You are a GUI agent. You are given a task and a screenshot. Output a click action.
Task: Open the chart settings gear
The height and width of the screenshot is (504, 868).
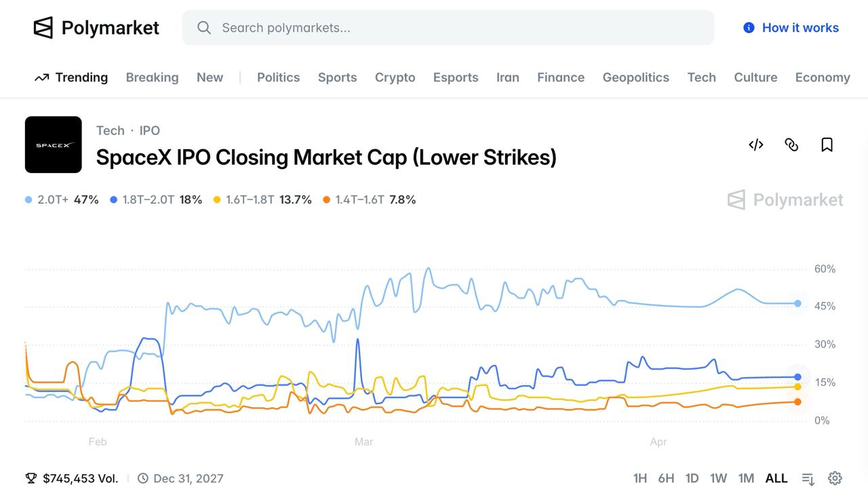(x=835, y=478)
